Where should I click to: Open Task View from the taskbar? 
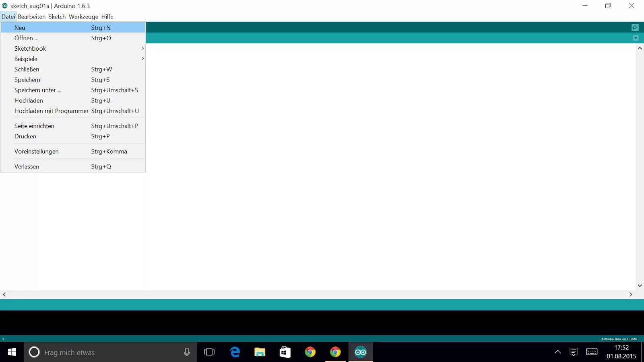pos(209,352)
